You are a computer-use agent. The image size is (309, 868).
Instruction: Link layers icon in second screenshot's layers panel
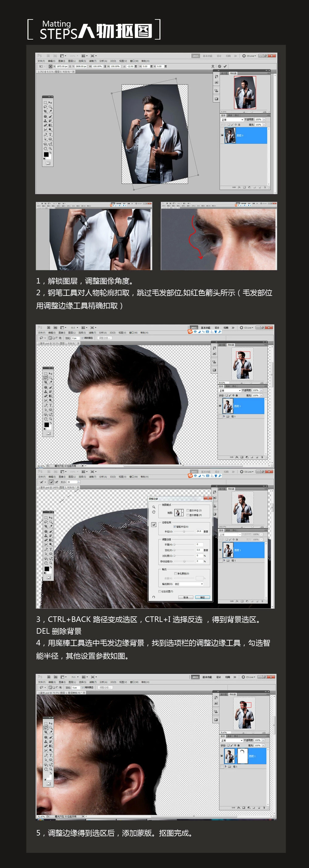point(231,457)
